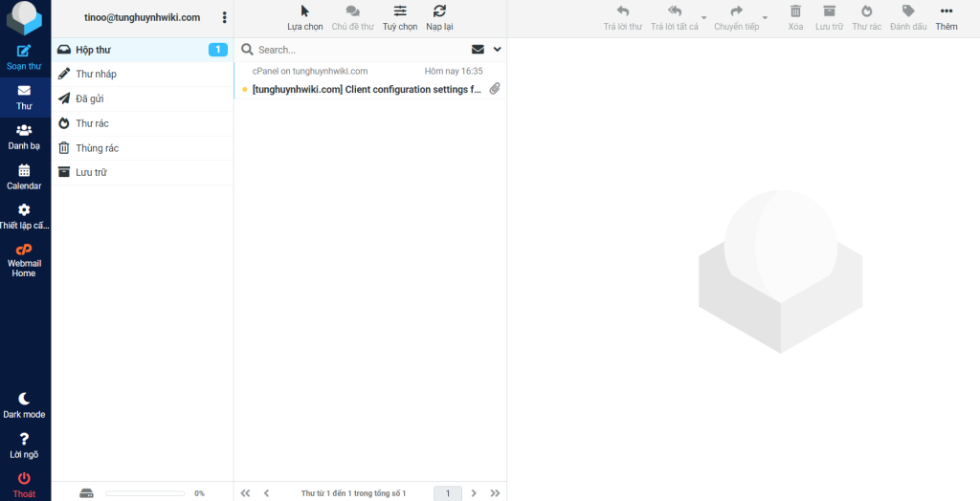Expand the search options chevron
Viewport: 980px width, 501px height.
point(498,50)
